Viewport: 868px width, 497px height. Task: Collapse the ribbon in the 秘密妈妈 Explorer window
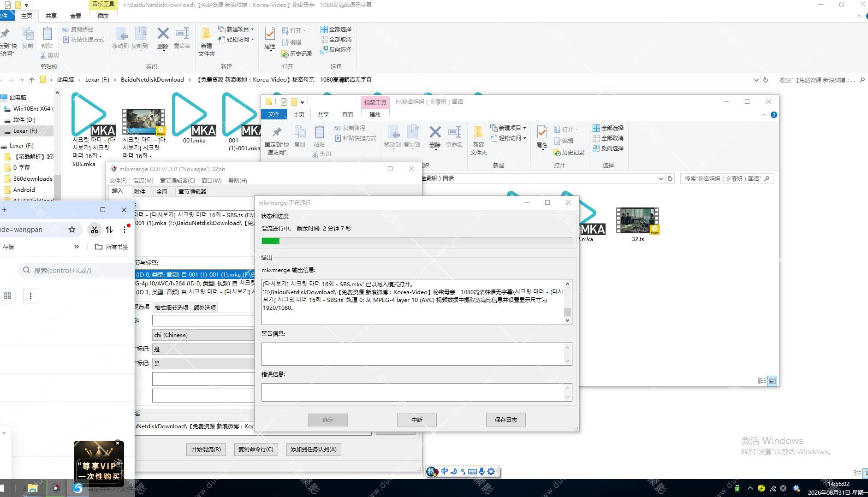pyautogui.click(x=764, y=115)
